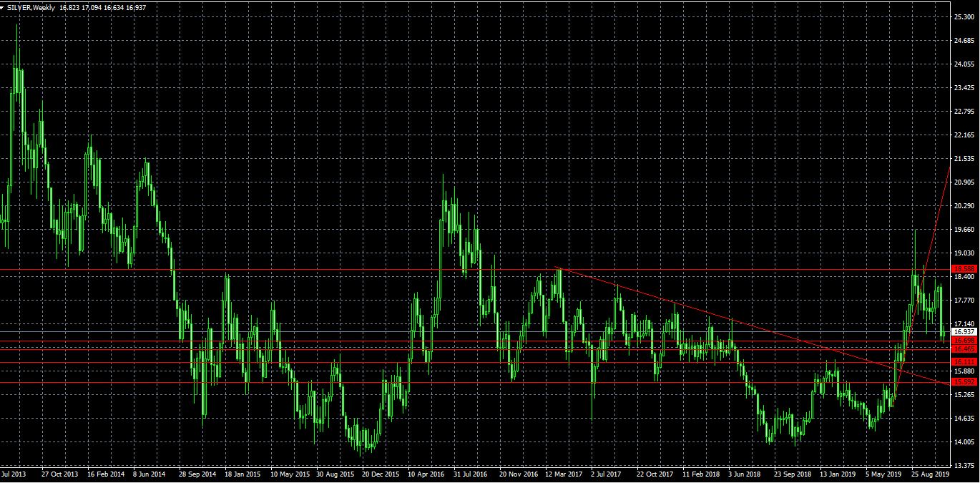Click the 12 Mar 2017 date label
This screenshot has width=980, height=483.
(x=563, y=474)
